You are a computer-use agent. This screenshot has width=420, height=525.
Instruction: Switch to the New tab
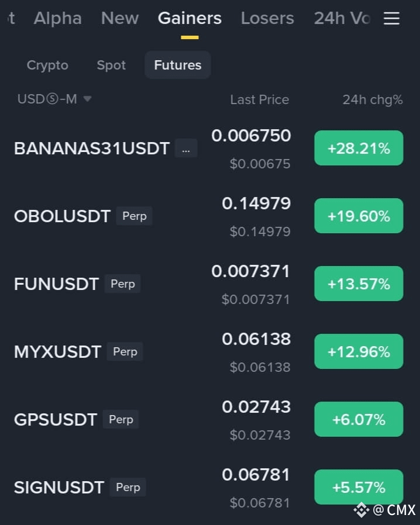119,18
